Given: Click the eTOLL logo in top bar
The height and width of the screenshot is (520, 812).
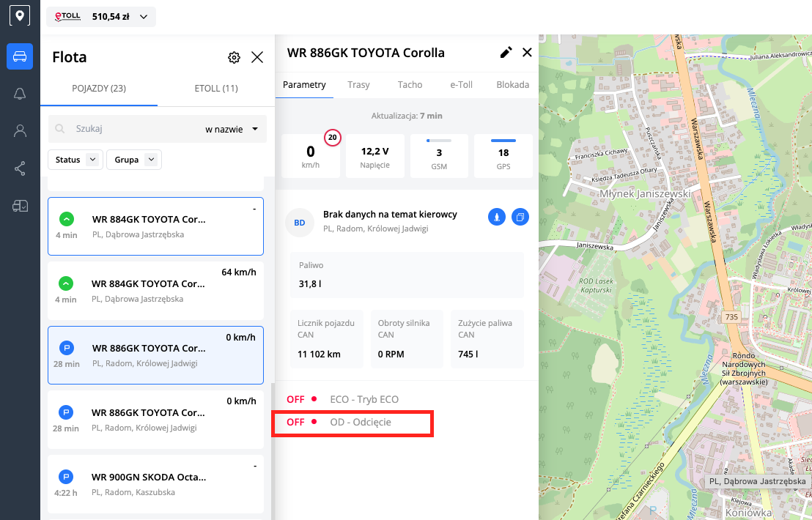Looking at the screenshot, I should pyautogui.click(x=68, y=17).
